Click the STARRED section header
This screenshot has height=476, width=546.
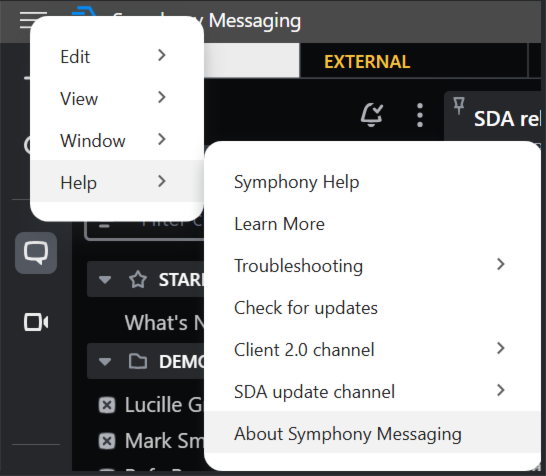[x=146, y=279]
